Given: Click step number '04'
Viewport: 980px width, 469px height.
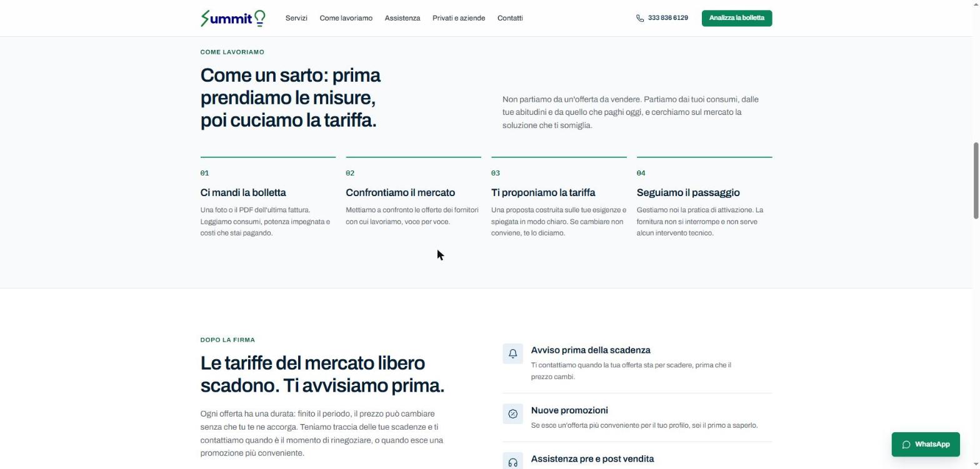Looking at the screenshot, I should (641, 173).
